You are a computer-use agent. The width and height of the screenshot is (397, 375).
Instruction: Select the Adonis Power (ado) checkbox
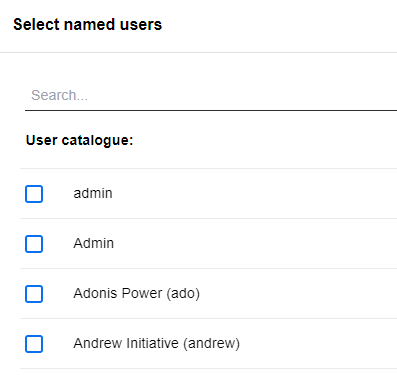34,294
